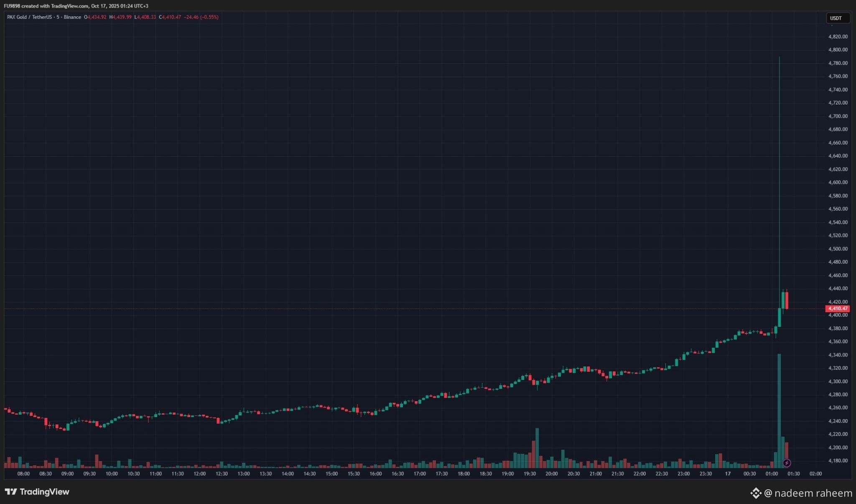Click the 5-minute interval indicator in legend
856x504 pixels.
click(x=58, y=17)
